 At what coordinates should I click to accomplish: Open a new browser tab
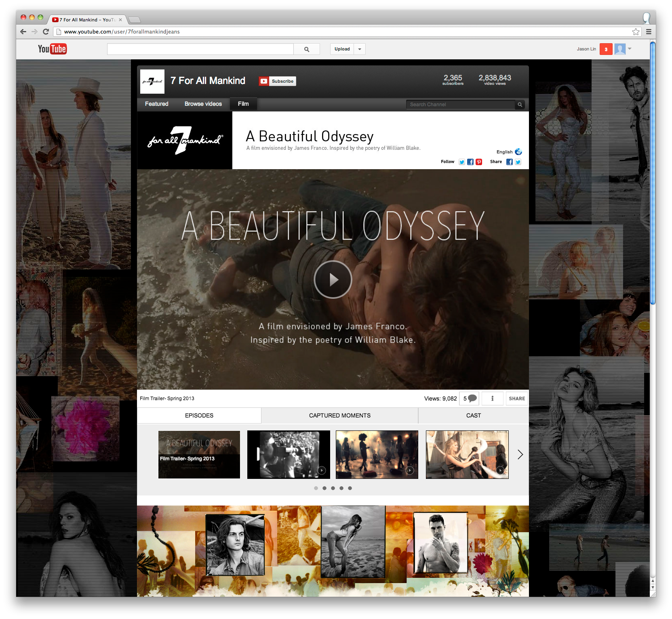tap(134, 20)
